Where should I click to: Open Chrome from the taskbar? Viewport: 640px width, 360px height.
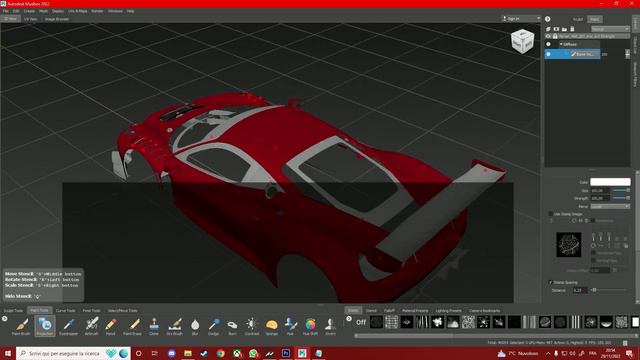(220, 353)
